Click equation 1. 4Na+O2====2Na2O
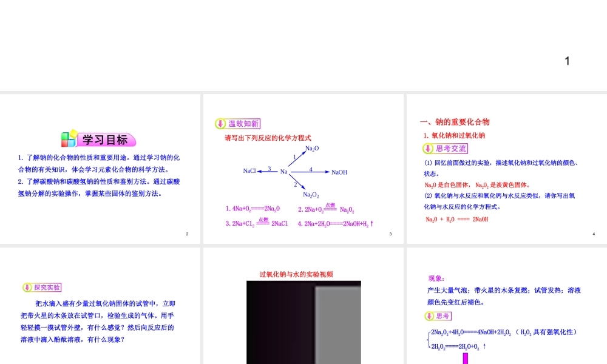Image resolution: width=607 pixels, height=364 pixels. click(x=253, y=209)
